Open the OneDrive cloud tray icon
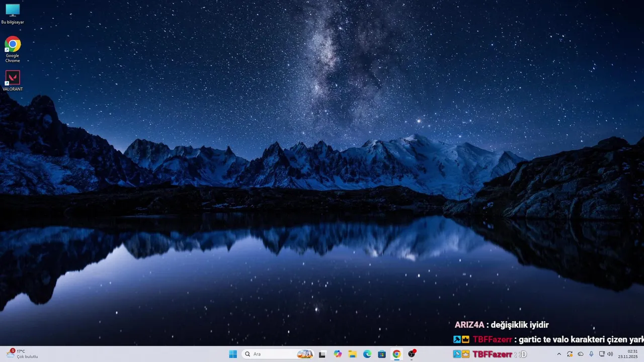 [x=581, y=354]
